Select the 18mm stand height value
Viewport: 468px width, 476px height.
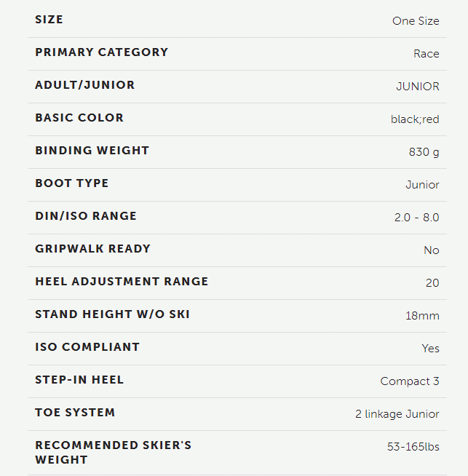[422, 316]
